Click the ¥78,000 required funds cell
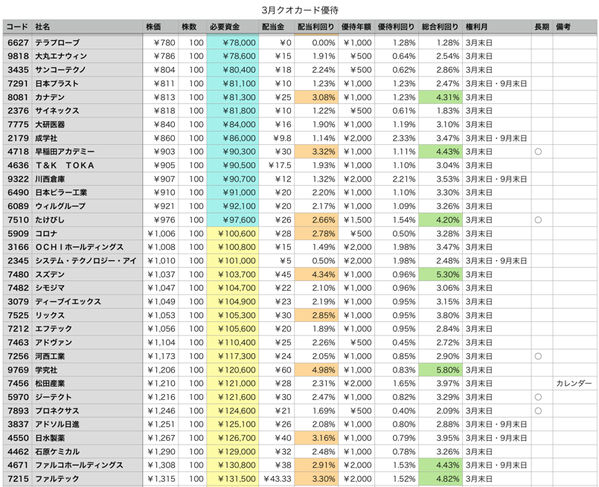Viewport: 599px width, 487px height. pos(233,42)
